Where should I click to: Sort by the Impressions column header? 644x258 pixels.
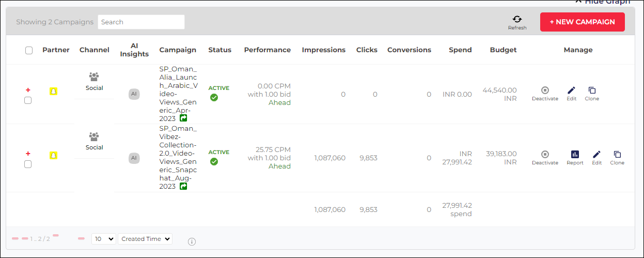324,50
